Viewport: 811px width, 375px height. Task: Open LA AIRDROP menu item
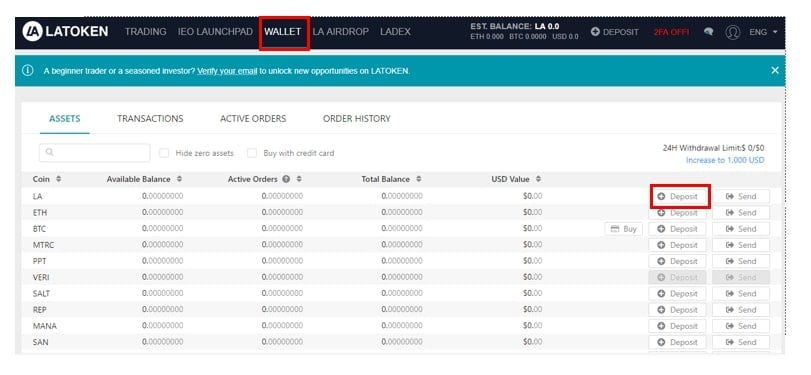[340, 32]
